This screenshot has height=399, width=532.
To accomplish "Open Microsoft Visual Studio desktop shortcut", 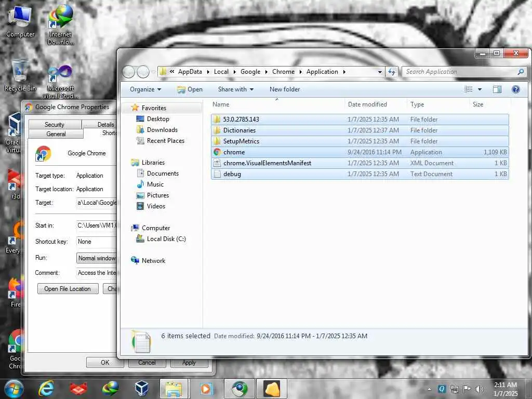I will click(x=60, y=82).
